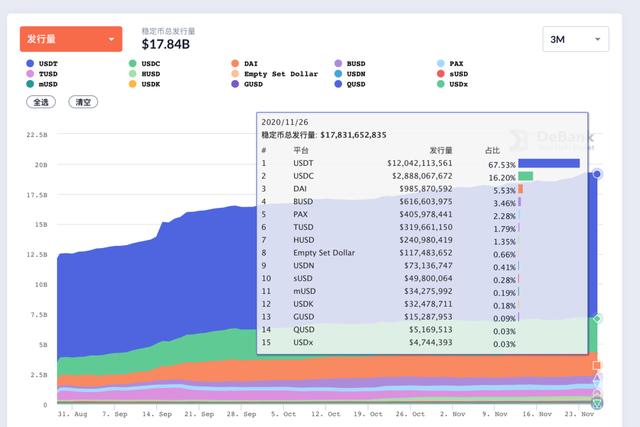Screen dimensions: 640x427
Task: Click the HUSD legend color dot
Action: (x=133, y=74)
